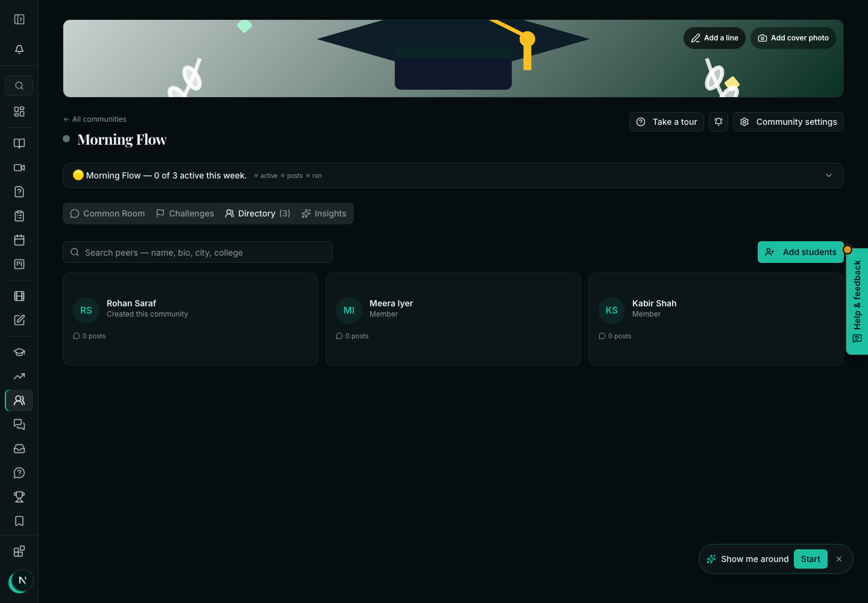Expand the Morning Flow activity summary chevron
This screenshot has width=868, height=603.
pyautogui.click(x=829, y=175)
